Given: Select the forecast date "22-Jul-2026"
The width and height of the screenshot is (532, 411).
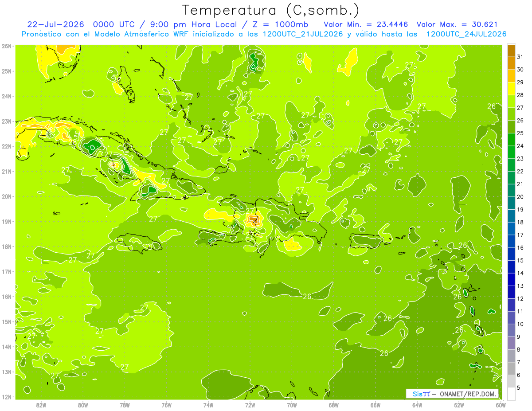Looking at the screenshot, I should 56,24.
